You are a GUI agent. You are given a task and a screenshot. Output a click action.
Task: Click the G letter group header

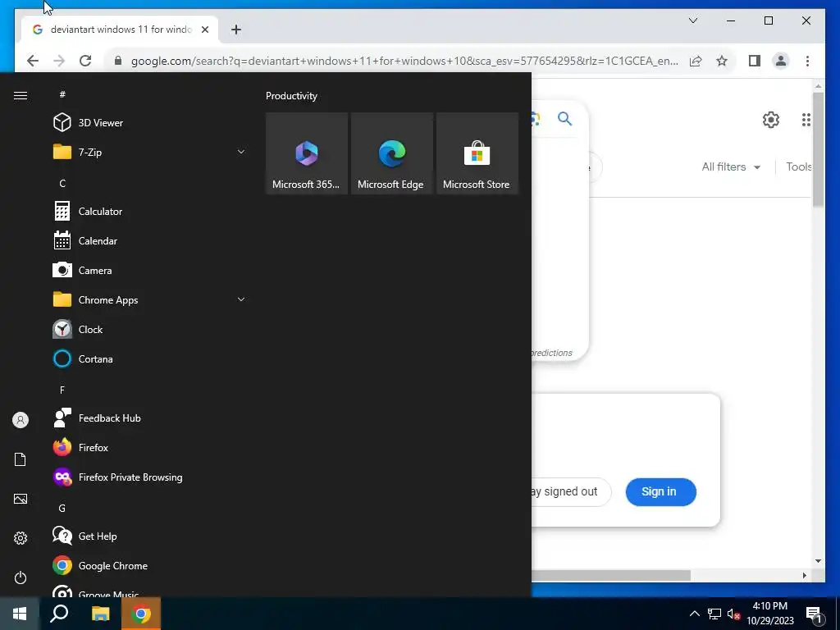coord(62,508)
